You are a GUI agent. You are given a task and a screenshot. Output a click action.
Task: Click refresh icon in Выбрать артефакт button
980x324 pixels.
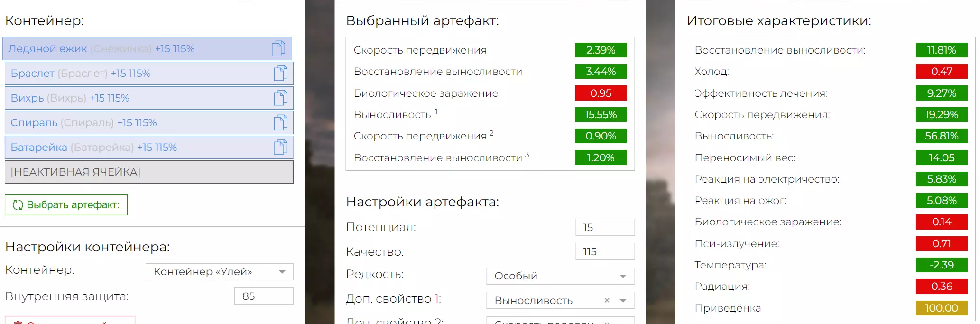click(x=18, y=205)
